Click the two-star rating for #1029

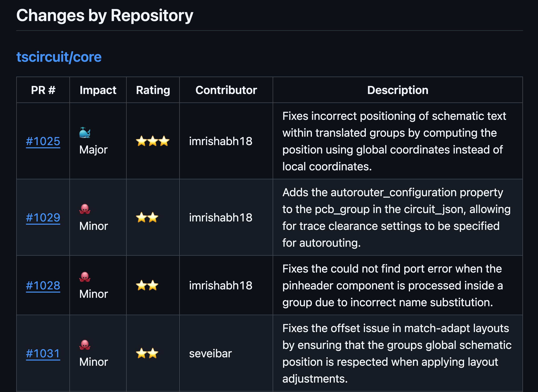(147, 218)
